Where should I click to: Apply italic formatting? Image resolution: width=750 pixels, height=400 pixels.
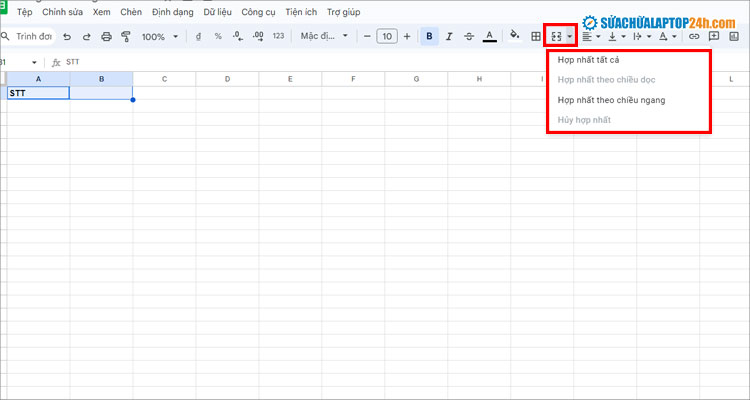(x=449, y=36)
